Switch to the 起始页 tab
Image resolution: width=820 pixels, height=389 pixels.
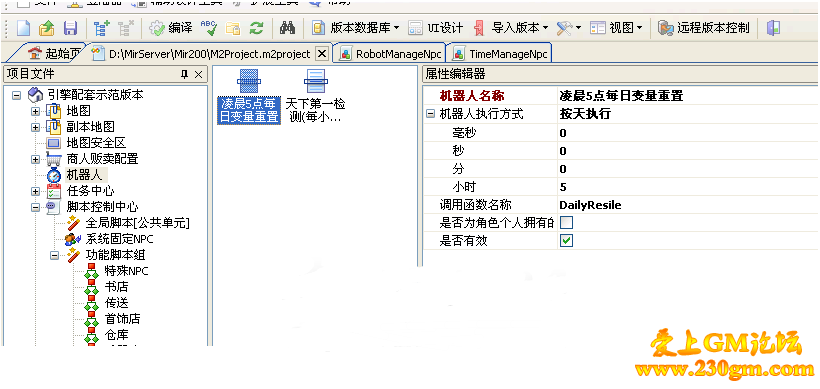point(54,54)
